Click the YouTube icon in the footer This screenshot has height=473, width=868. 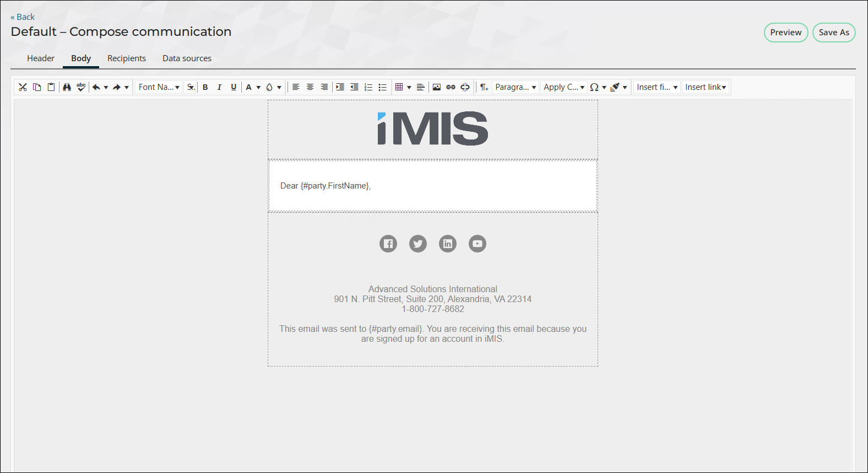click(x=478, y=244)
